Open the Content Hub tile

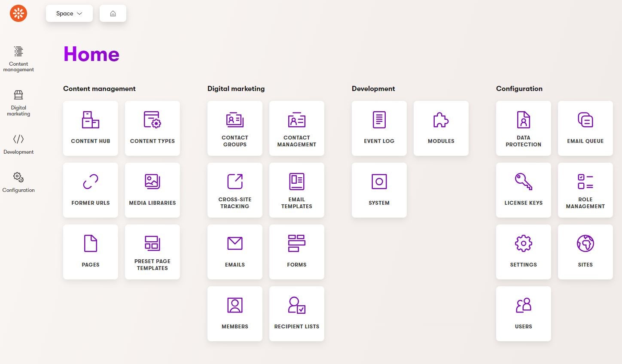tap(90, 128)
